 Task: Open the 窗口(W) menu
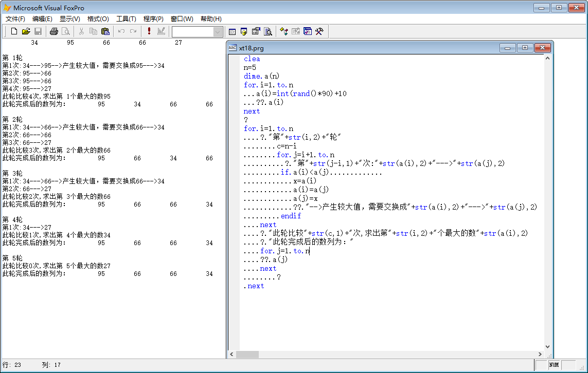pyautogui.click(x=182, y=18)
